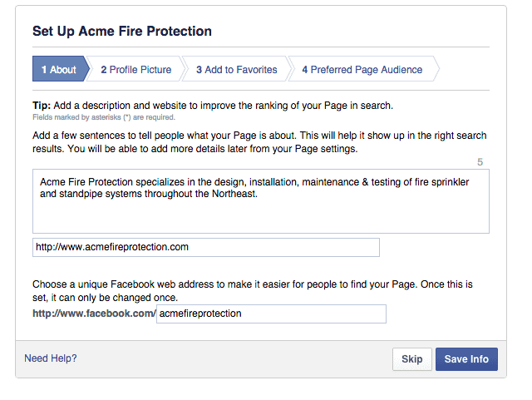Image resolution: width=532 pixels, height=400 pixels.
Task: Click the Save Info button
Action: pos(466,359)
